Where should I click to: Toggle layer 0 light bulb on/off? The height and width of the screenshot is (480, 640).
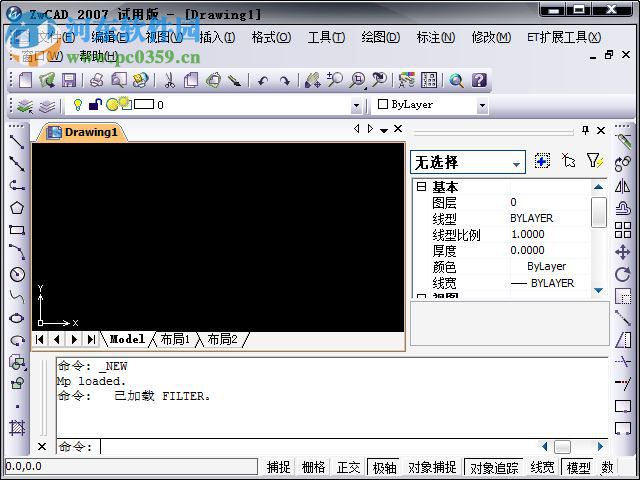[77, 105]
